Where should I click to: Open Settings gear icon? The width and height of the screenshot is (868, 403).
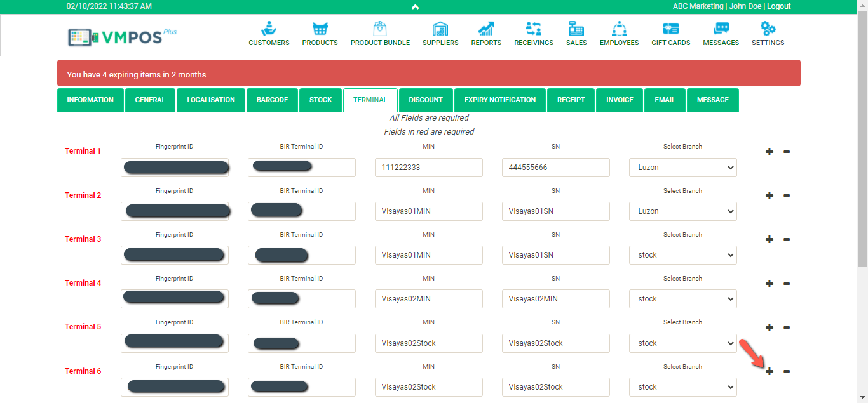(768, 29)
